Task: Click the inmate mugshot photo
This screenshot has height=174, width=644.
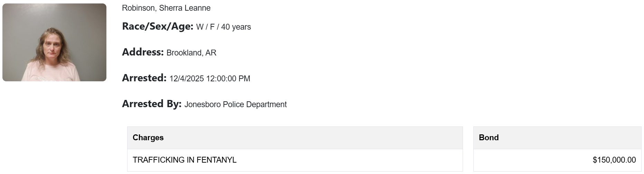Action: [x=54, y=42]
